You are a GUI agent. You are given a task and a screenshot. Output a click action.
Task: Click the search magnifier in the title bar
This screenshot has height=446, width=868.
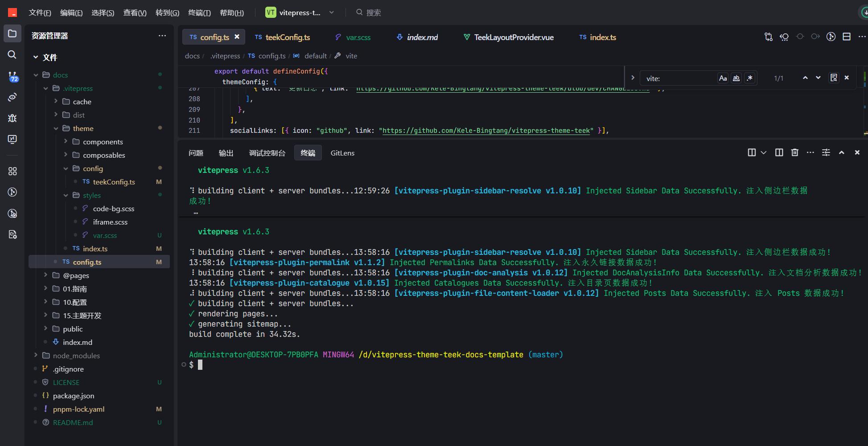(359, 12)
